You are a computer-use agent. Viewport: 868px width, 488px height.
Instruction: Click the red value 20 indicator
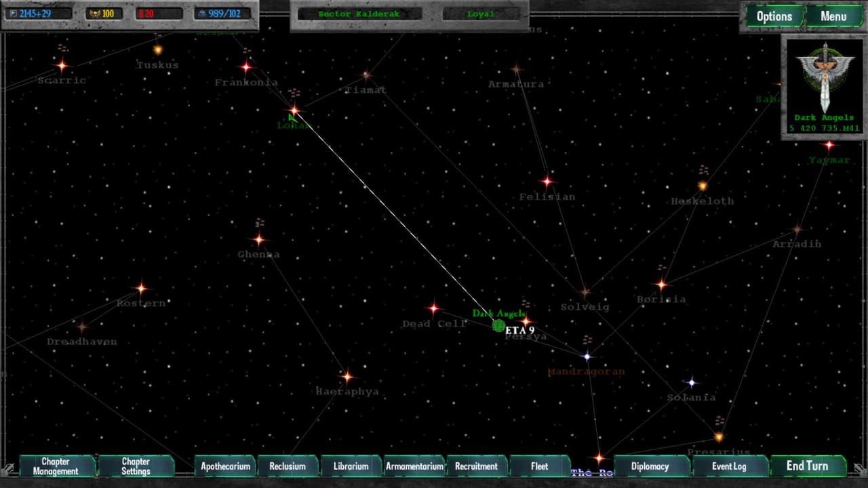pos(159,14)
